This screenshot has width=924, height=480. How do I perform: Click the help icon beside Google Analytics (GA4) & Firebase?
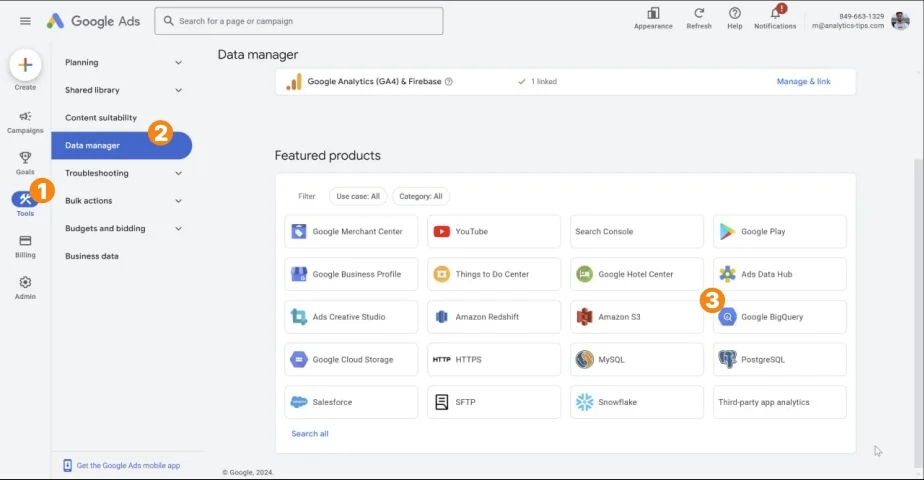click(x=448, y=82)
